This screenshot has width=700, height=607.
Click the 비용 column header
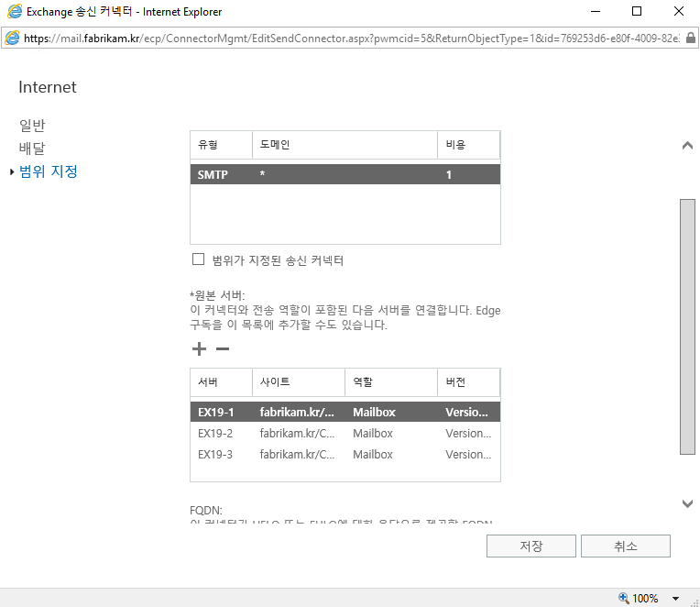tap(468, 145)
